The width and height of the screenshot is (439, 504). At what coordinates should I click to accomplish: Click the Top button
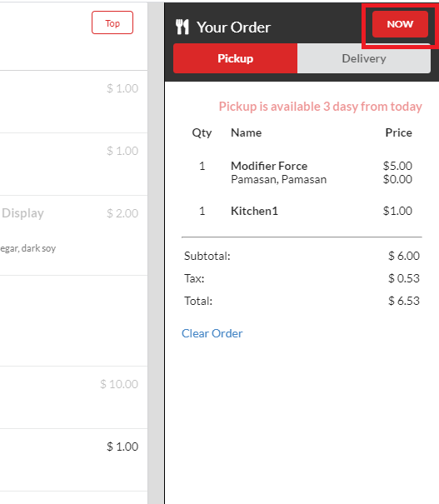112,22
